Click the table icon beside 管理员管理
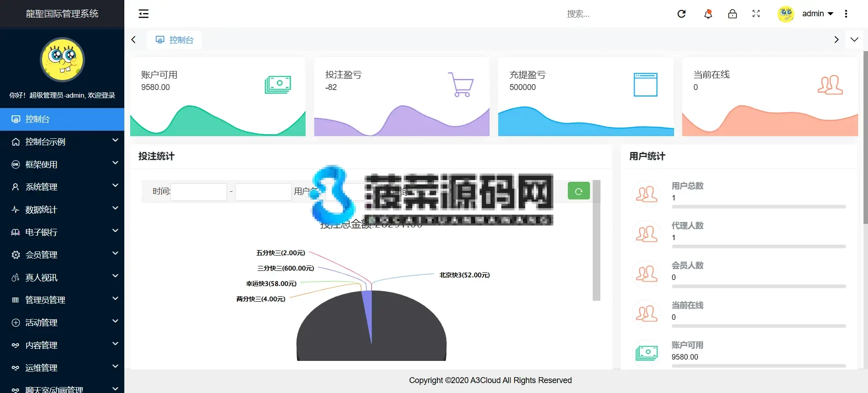Viewport: 868px width, 393px height. [15, 300]
